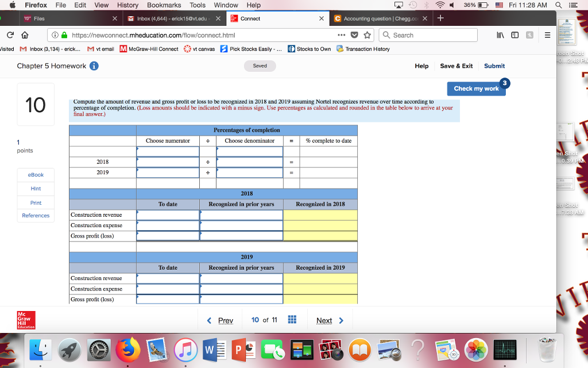Click the Check my work button
588x368 pixels.
click(476, 89)
